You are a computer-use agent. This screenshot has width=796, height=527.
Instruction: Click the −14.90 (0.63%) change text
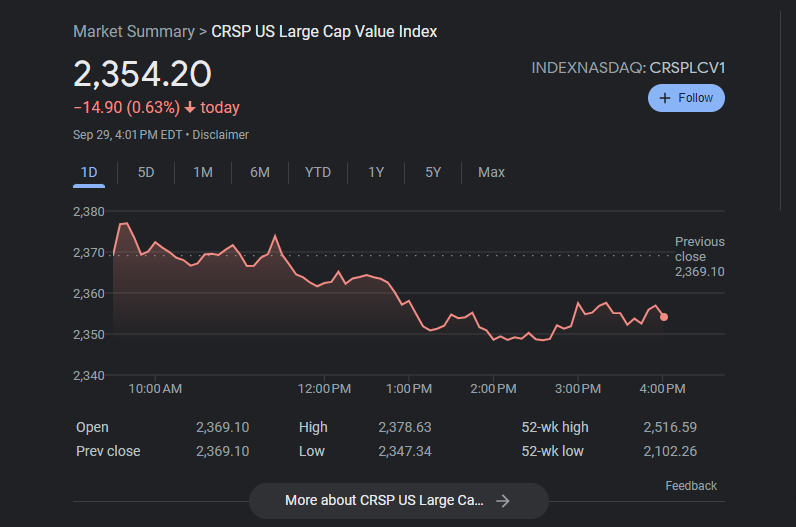[x=126, y=108]
